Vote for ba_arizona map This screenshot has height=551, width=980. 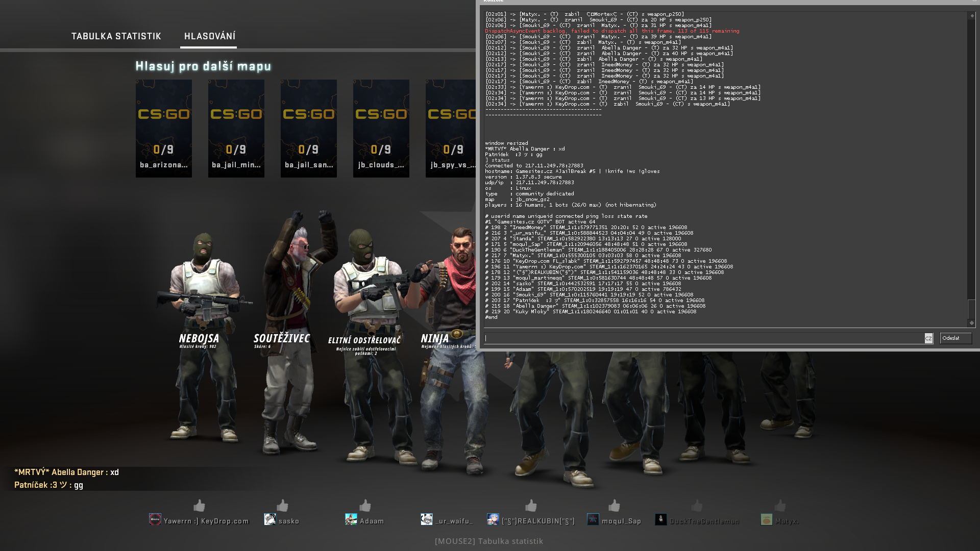[163, 128]
